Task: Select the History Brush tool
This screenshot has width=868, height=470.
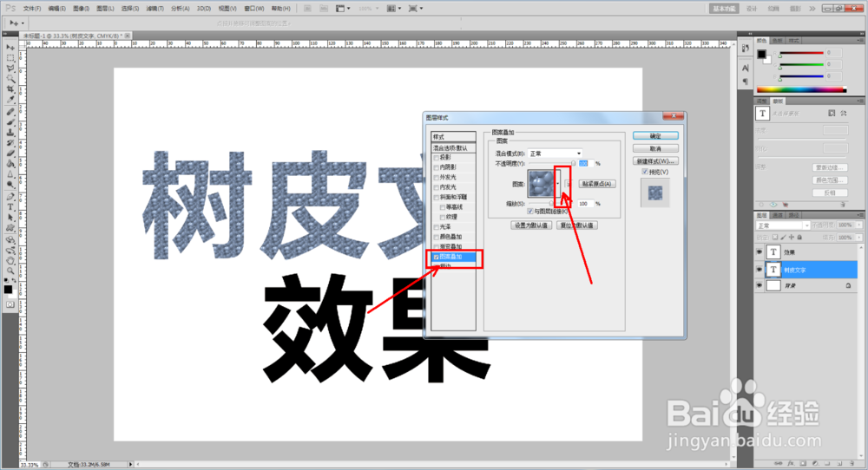Action: point(10,143)
